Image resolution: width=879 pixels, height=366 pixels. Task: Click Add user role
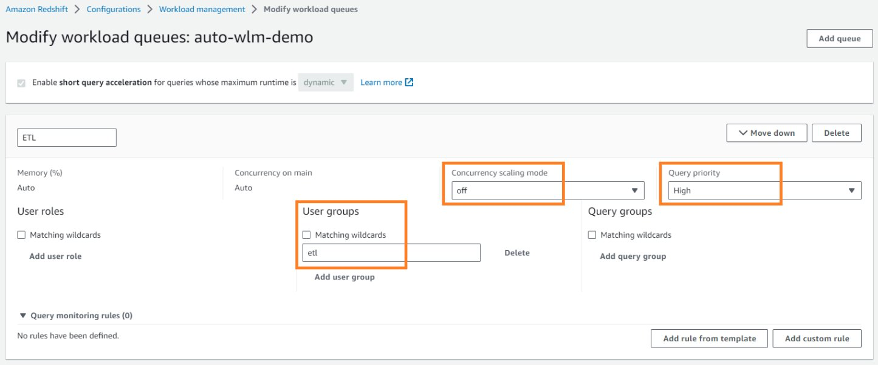[55, 256]
